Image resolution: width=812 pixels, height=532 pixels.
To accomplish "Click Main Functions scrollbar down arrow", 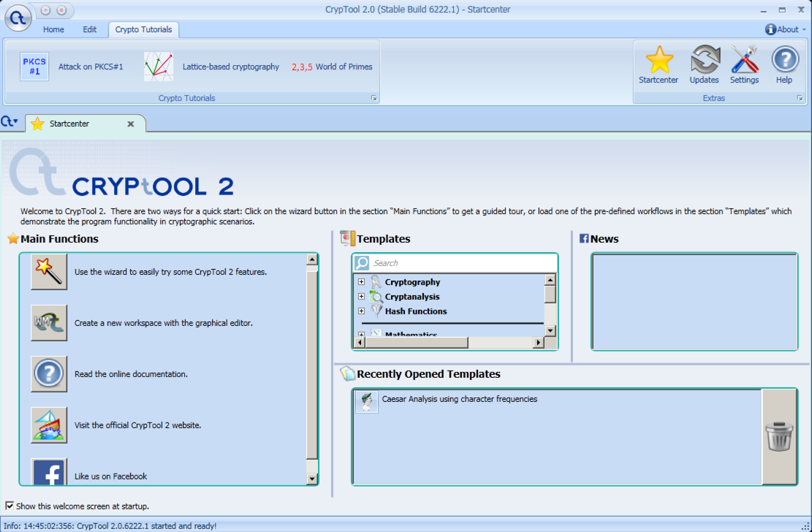I will (312, 479).
